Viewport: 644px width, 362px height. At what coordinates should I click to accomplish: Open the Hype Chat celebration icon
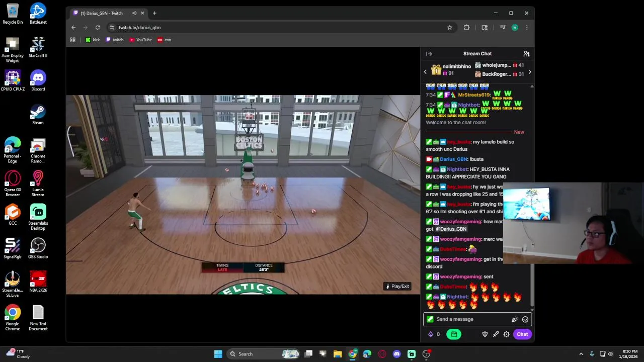tap(514, 319)
